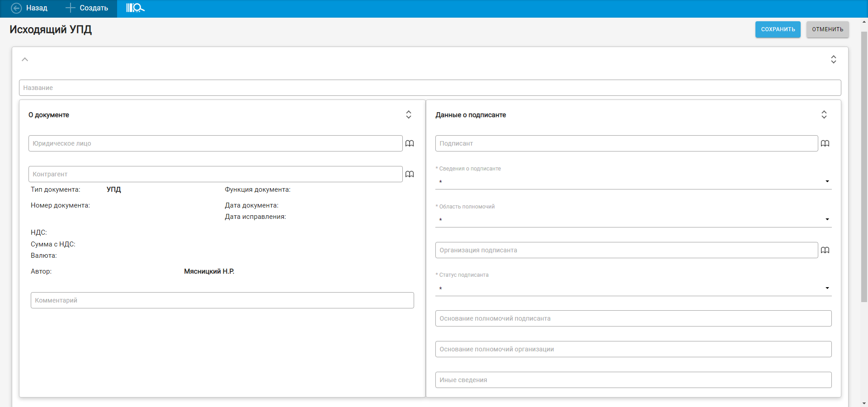
Task: Open Область полномочий dropdown
Action: (633, 219)
